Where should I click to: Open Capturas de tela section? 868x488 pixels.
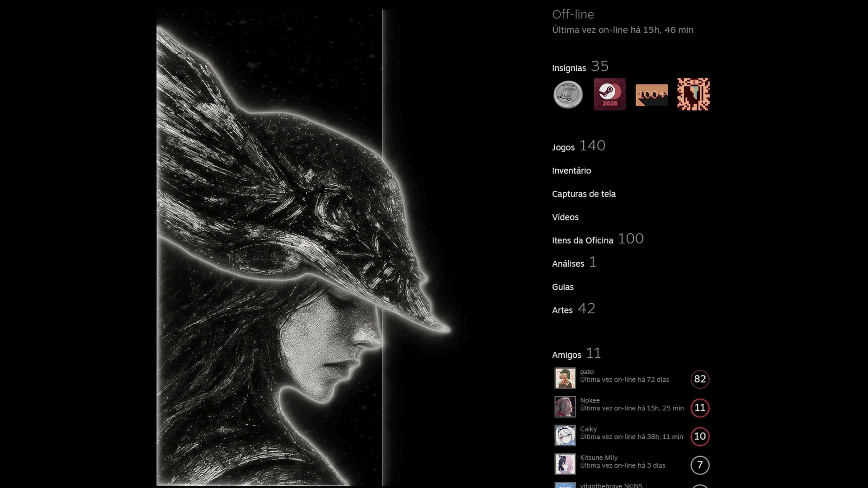point(584,194)
